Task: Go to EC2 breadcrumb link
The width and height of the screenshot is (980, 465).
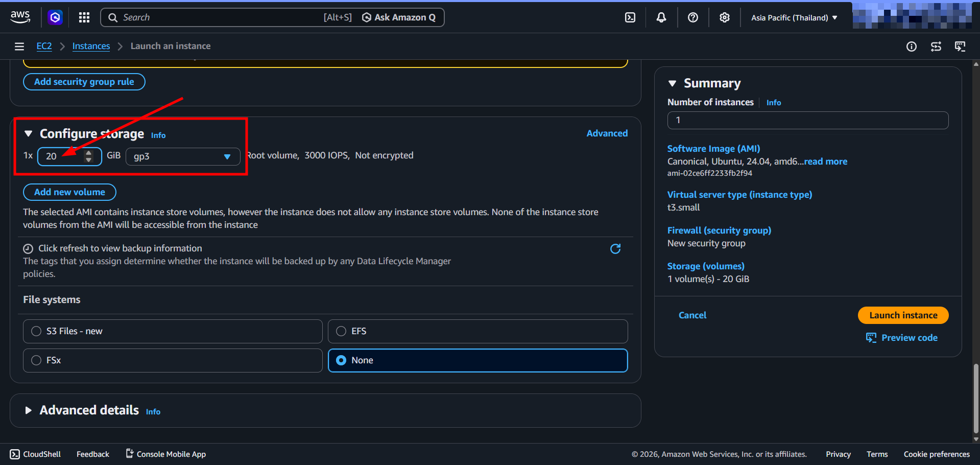Action: tap(44, 46)
